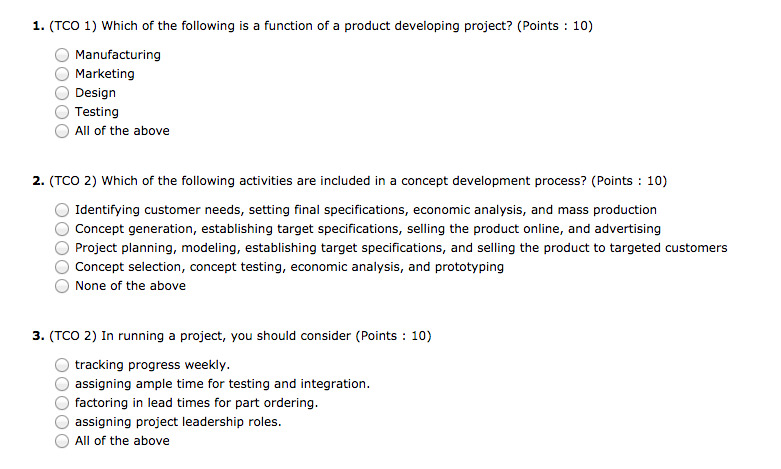Image resolution: width=781 pixels, height=469 pixels.
Task: Choose All of the above in question 1
Action: click(62, 131)
